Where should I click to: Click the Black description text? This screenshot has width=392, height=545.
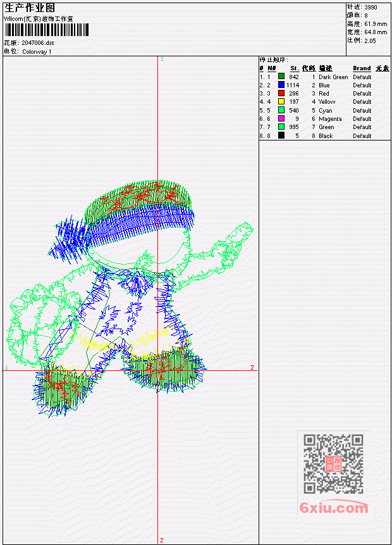326,136
